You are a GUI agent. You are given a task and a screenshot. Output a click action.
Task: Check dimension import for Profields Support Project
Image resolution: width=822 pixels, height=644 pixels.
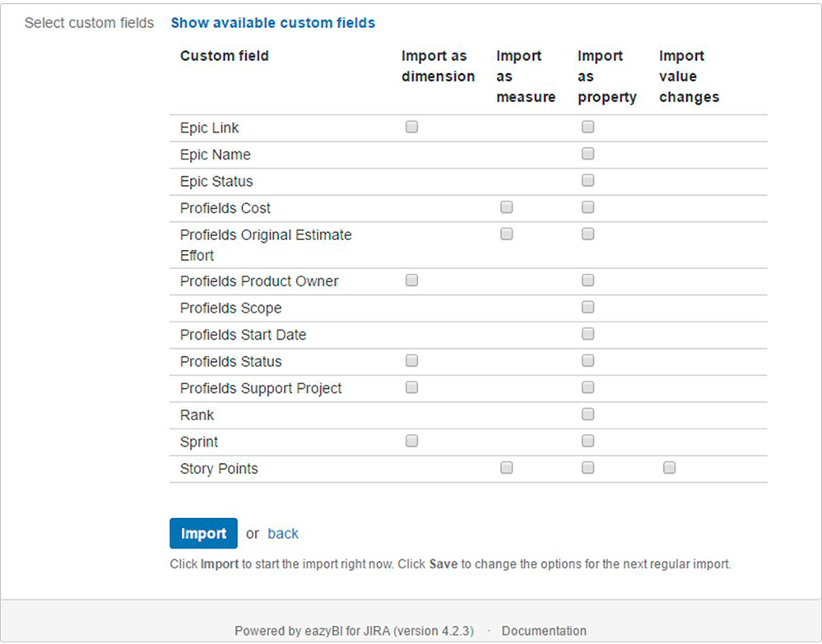click(x=411, y=387)
